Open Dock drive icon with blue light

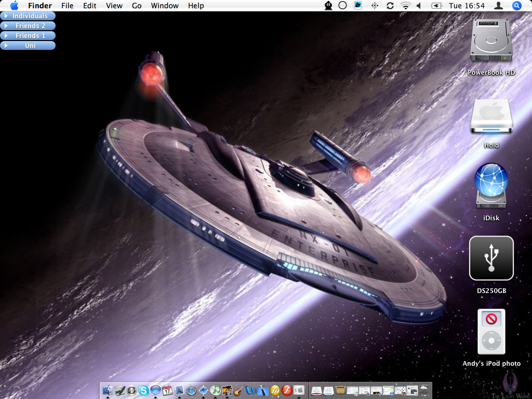(328, 391)
